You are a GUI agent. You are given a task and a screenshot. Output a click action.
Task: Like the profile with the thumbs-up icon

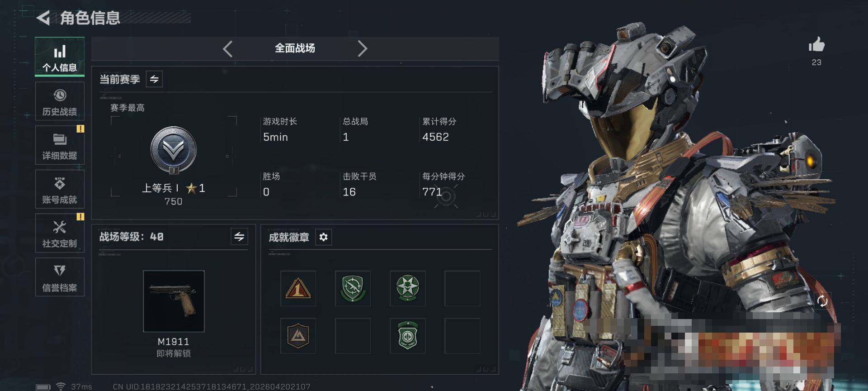(x=816, y=45)
